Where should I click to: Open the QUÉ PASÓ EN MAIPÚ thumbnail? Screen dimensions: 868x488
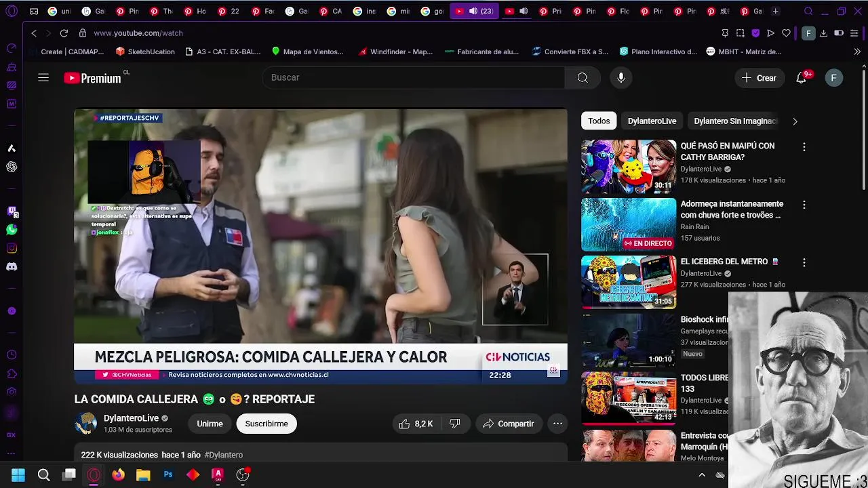629,167
